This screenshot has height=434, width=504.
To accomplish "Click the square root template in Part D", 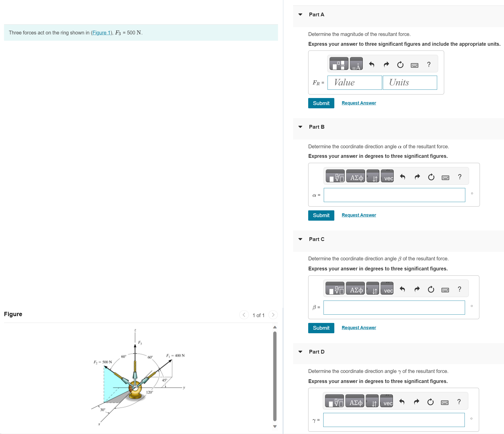I will click(334, 401).
